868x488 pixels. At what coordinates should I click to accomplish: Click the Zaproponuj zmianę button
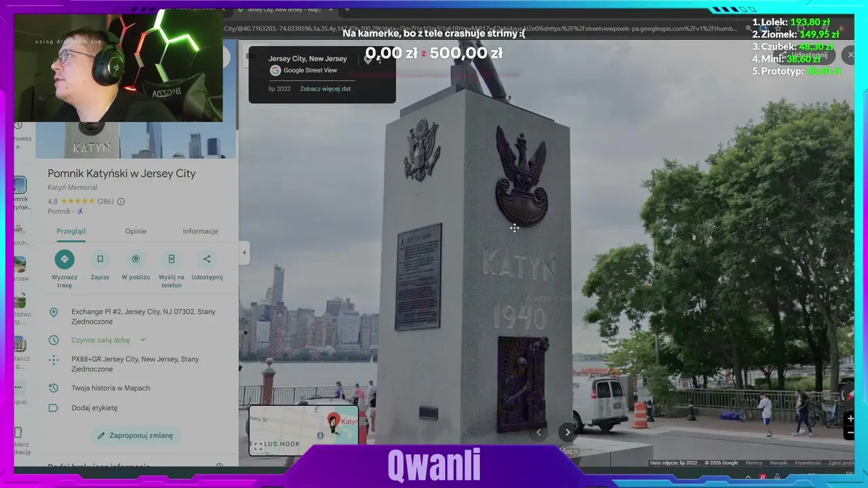(x=135, y=436)
